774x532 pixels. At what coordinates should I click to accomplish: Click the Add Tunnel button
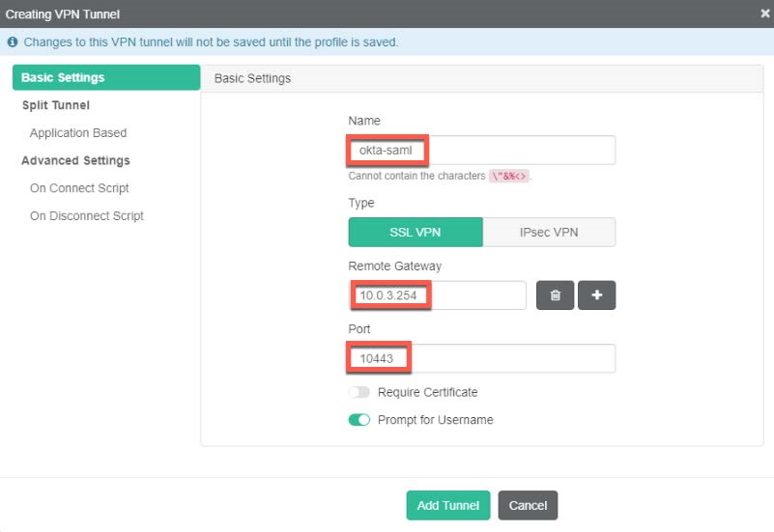[448, 506]
